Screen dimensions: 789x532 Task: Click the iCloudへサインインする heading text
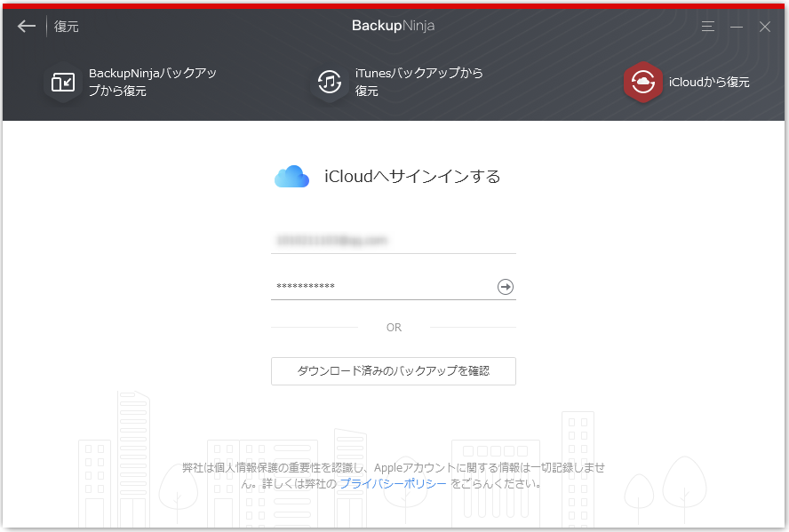[x=412, y=177]
